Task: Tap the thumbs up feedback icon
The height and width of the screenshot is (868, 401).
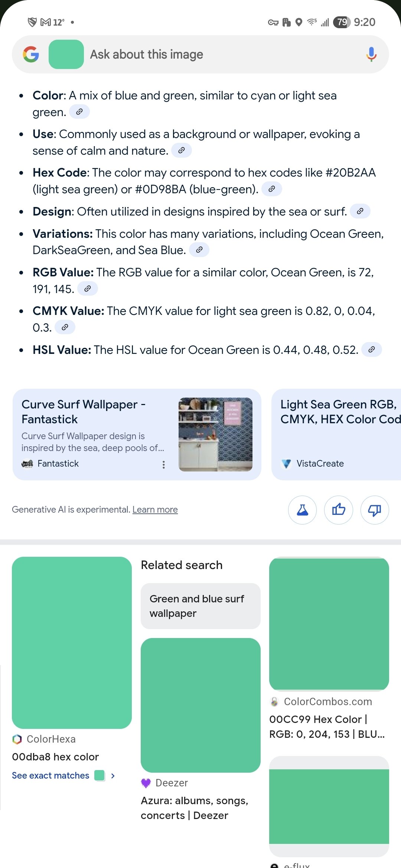Action: [x=338, y=510]
